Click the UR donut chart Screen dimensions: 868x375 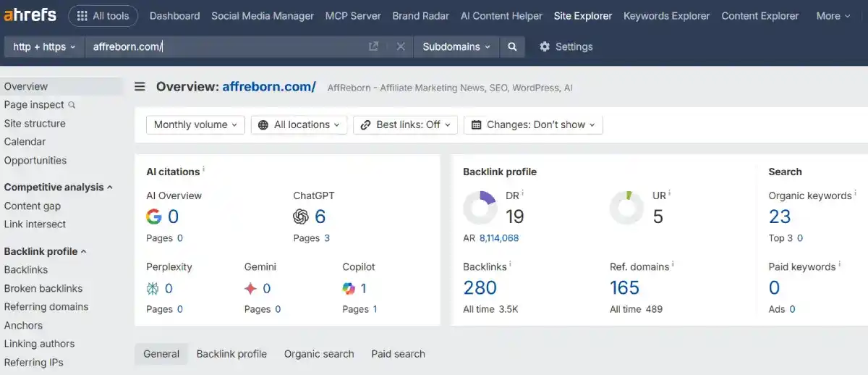(626, 208)
